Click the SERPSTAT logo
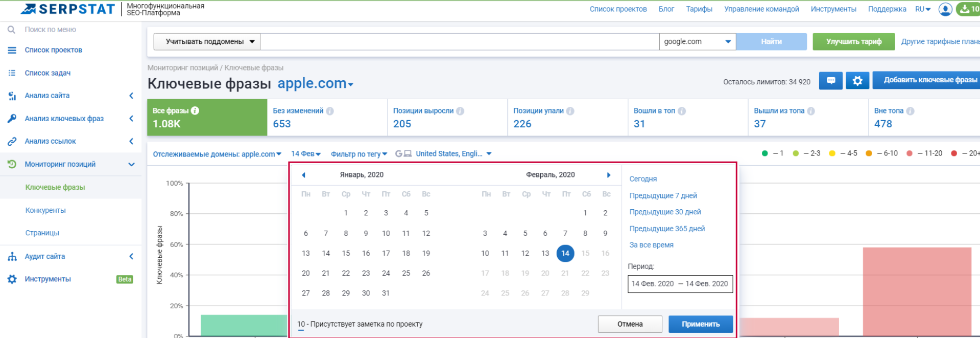 (x=68, y=9)
